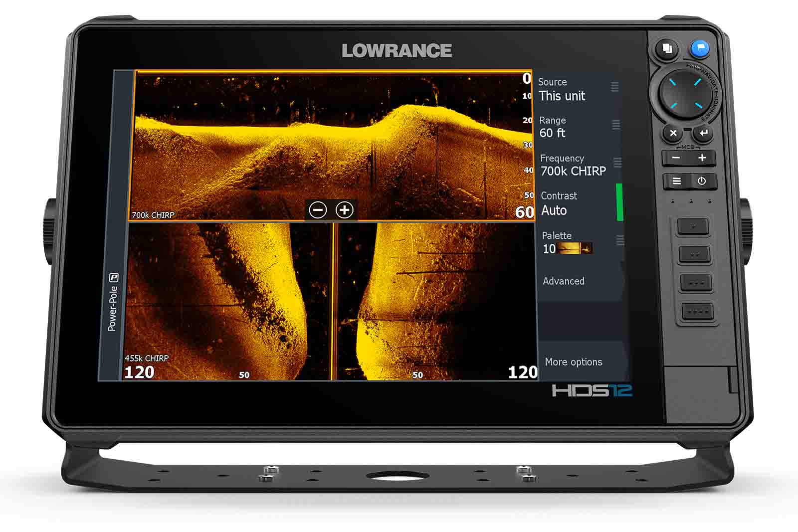Click the 60 depth scale value

(x=524, y=212)
